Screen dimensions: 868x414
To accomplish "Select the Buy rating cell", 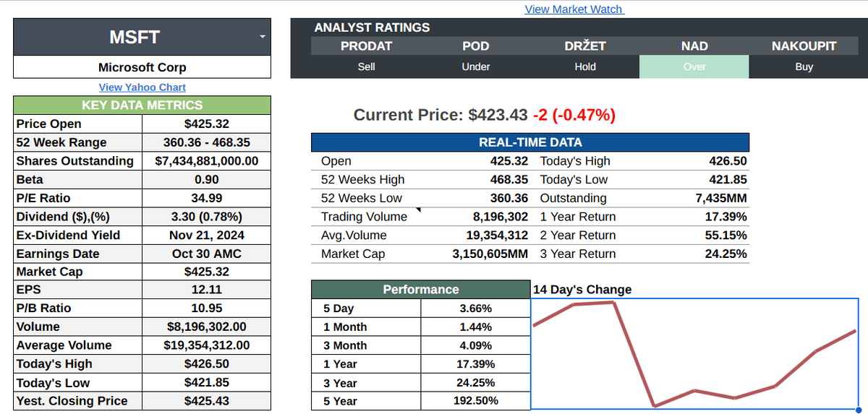I will click(804, 66).
